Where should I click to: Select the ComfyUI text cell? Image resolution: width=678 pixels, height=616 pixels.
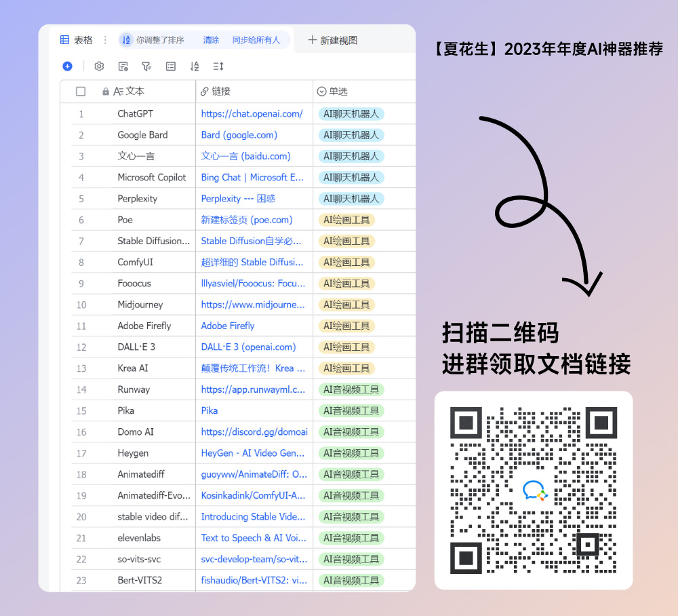[x=136, y=262]
